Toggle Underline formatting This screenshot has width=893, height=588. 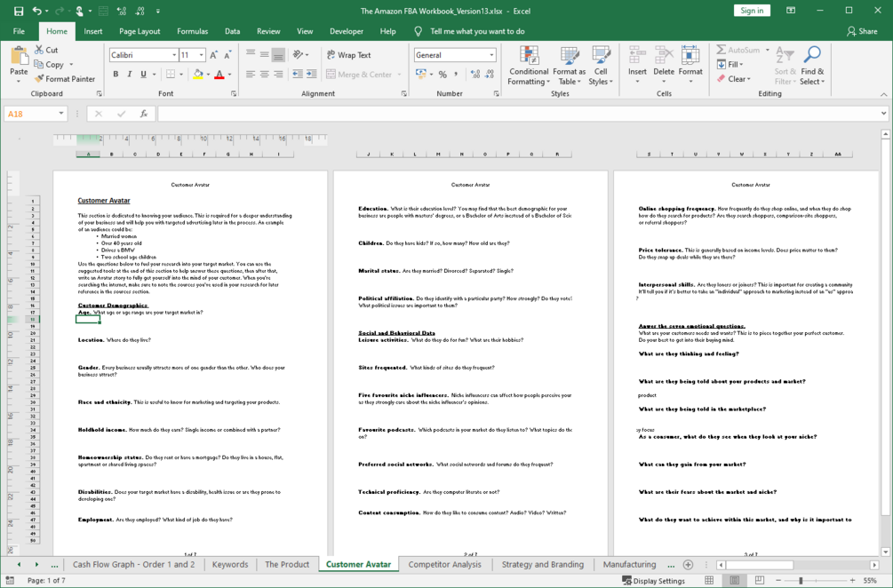tap(143, 74)
